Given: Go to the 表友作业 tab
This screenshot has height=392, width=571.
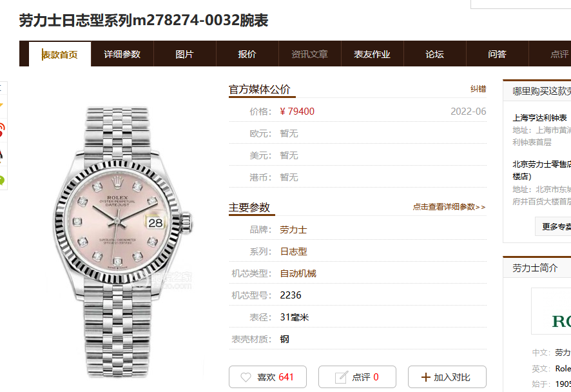Looking at the screenshot, I should tap(372, 54).
